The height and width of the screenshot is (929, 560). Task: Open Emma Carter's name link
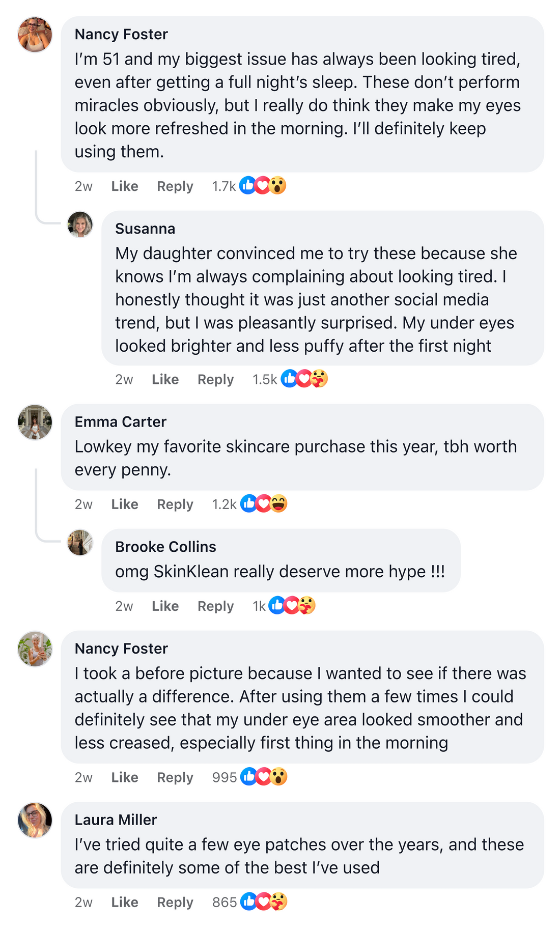pyautogui.click(x=120, y=421)
